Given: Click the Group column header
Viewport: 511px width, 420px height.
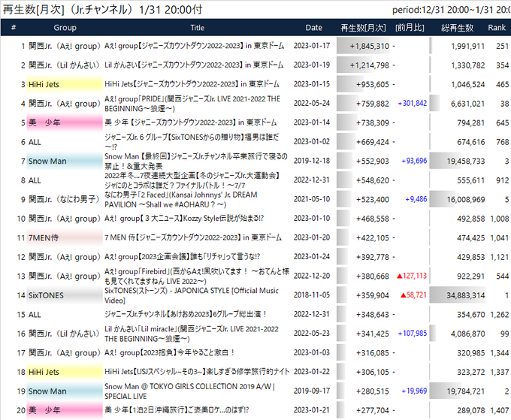Looking at the screenshot, I should [65, 28].
